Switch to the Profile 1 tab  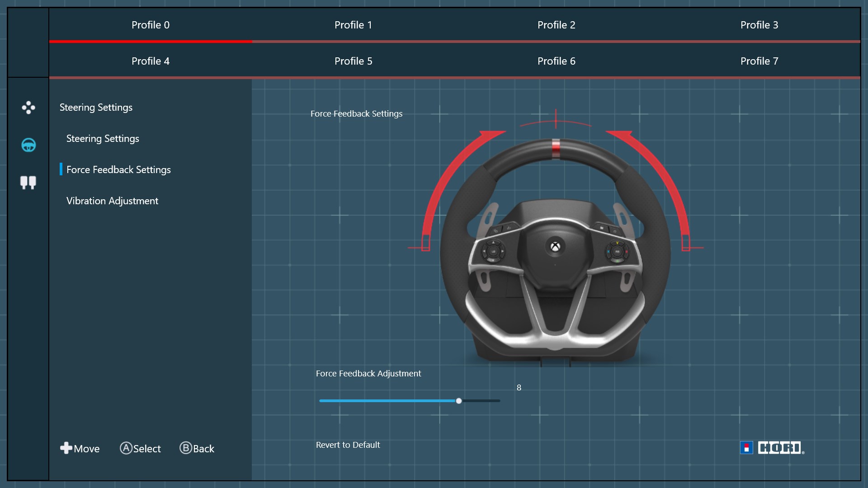pyautogui.click(x=353, y=25)
